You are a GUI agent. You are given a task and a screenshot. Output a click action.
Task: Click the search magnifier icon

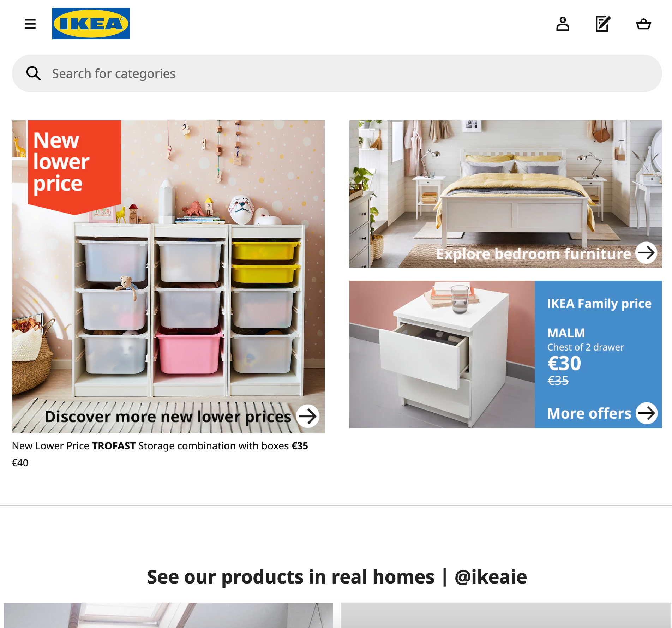pyautogui.click(x=34, y=73)
